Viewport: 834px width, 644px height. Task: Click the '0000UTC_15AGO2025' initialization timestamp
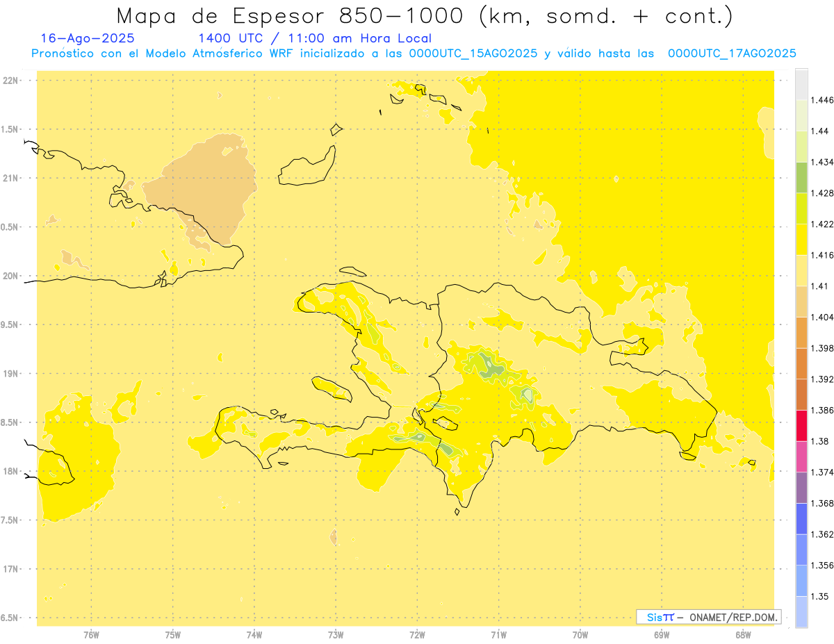473,53
